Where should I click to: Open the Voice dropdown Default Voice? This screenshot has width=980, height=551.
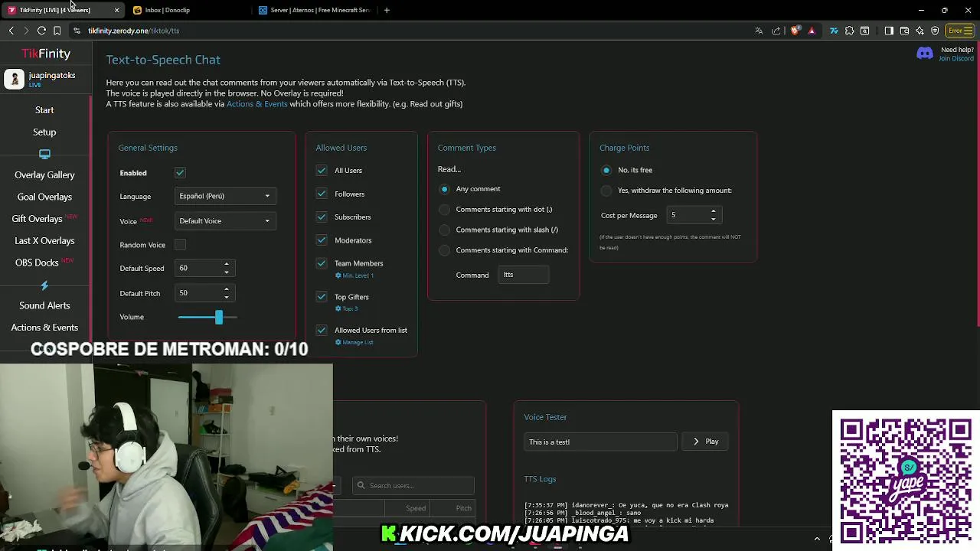(224, 221)
